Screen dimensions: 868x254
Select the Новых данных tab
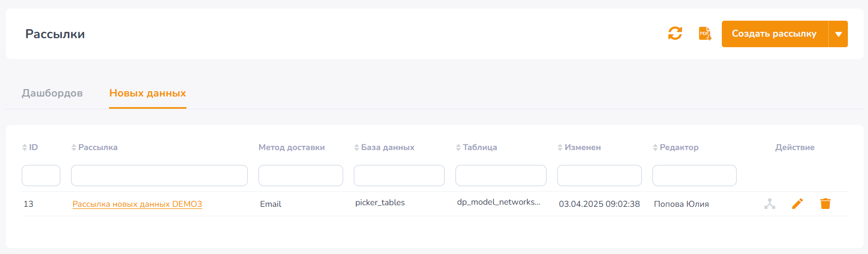(148, 93)
